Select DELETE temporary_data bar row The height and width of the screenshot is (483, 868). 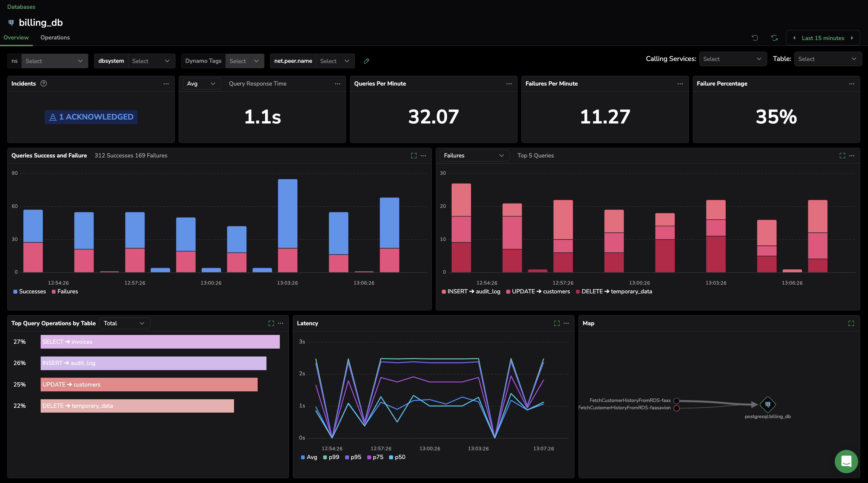click(x=137, y=406)
